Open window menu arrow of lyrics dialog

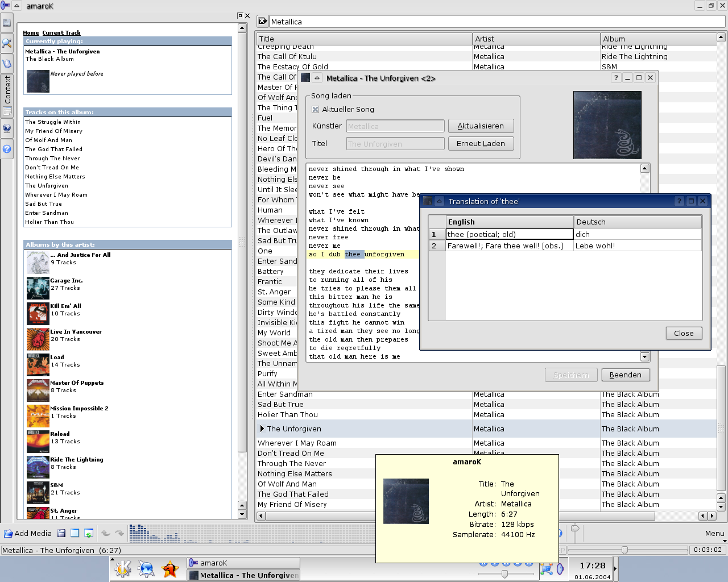(317, 78)
